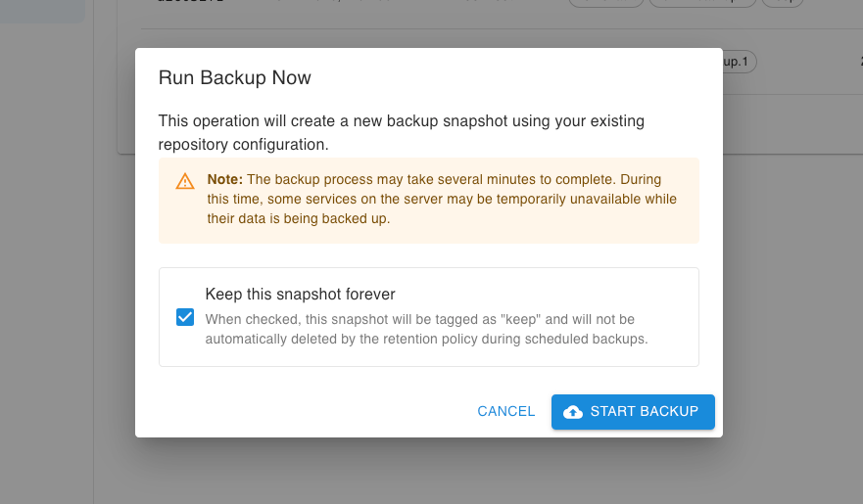This screenshot has width=863, height=504.
Task: Start the backup with the START BACKUP button
Action: (633, 412)
